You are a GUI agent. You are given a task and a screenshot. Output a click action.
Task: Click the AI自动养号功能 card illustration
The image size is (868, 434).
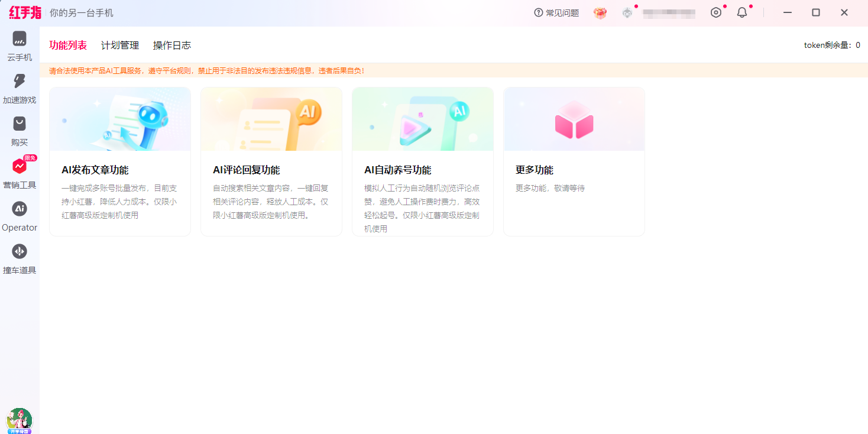[x=423, y=119]
